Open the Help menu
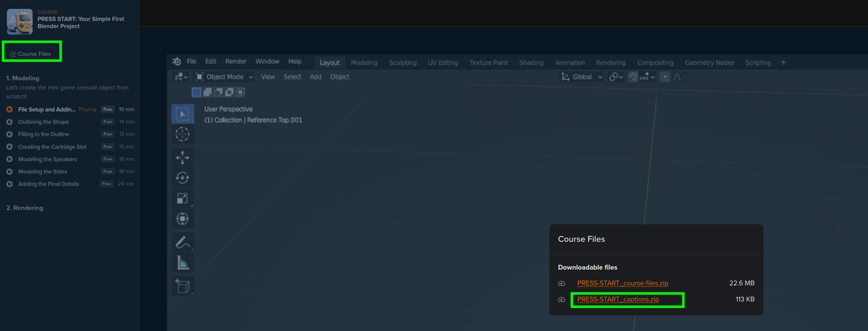Viewport: 868px width, 331px height. [295, 62]
